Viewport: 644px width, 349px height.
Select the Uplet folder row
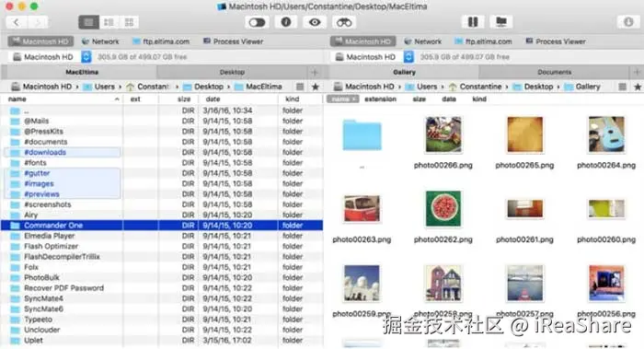(162, 341)
